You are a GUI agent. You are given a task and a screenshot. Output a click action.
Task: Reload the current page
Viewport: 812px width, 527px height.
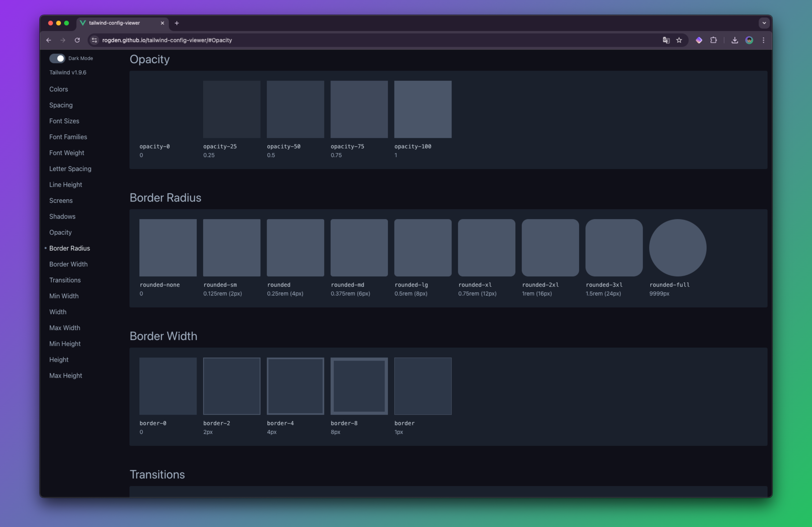[x=77, y=40]
